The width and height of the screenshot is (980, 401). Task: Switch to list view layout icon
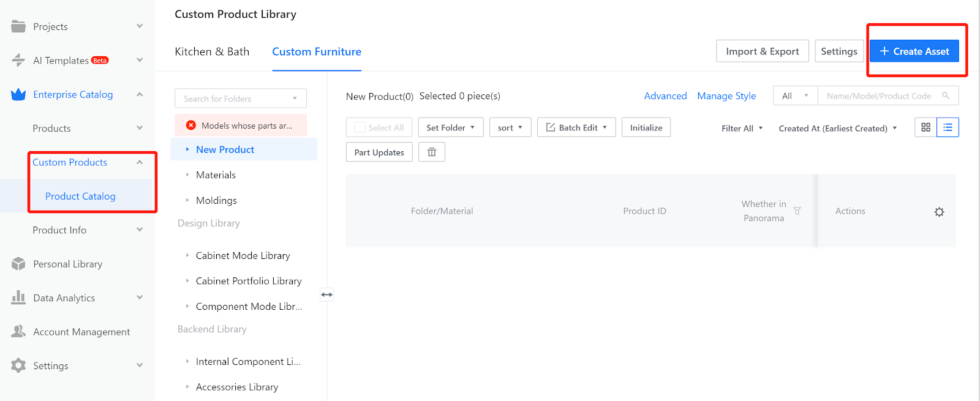pyautogui.click(x=948, y=127)
